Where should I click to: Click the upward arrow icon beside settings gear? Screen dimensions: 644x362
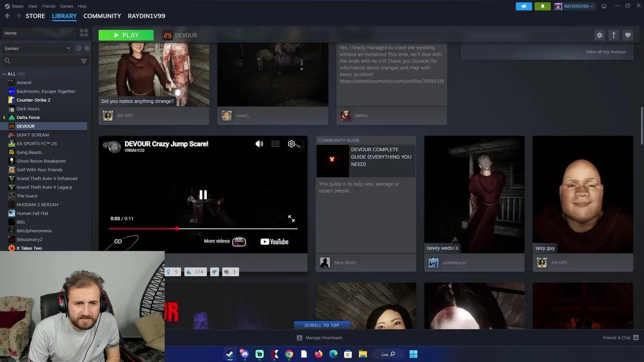pyautogui.click(x=613, y=35)
